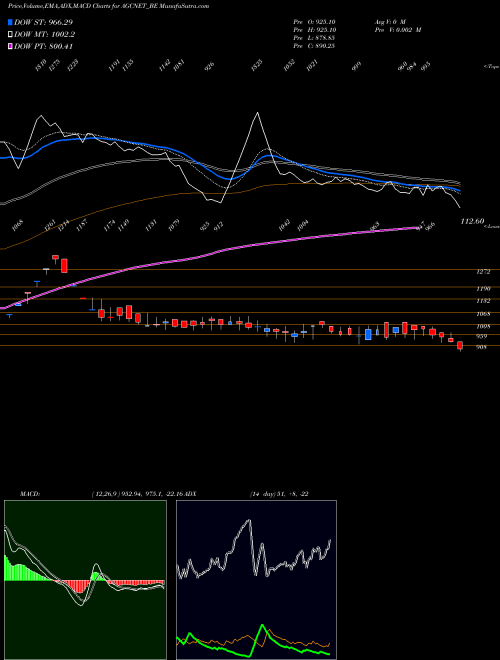Click the 'Avg V: 0 M' volume text
The image size is (500, 660).
coord(390,22)
